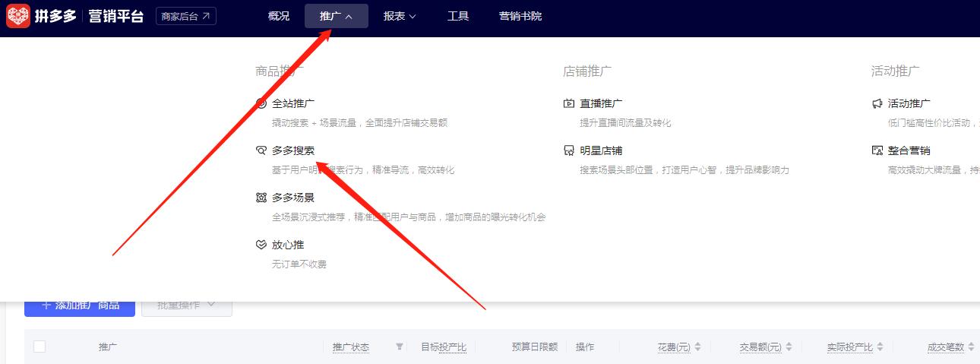This screenshot has height=364, width=980.
Task: Open 明星店铺 menu entry
Action: click(x=601, y=150)
